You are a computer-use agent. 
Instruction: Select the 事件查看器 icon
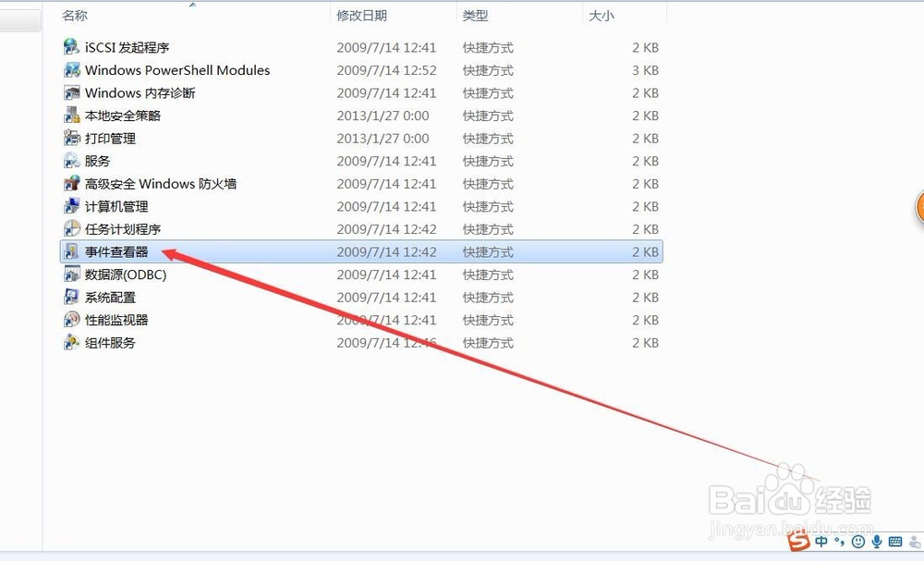point(71,251)
